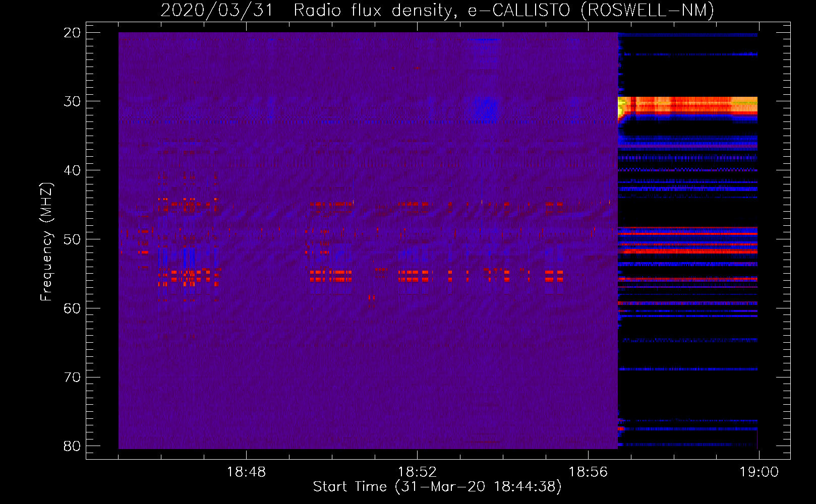Click the 20 MHz frequency tick label
Screen dimensions: 816x504
coord(72,33)
